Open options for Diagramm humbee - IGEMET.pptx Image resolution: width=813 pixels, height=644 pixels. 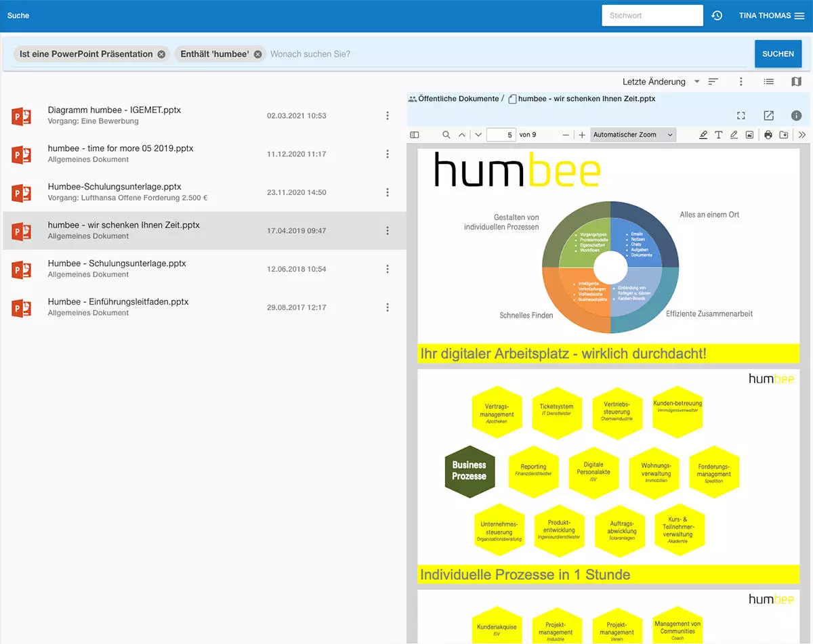388,116
